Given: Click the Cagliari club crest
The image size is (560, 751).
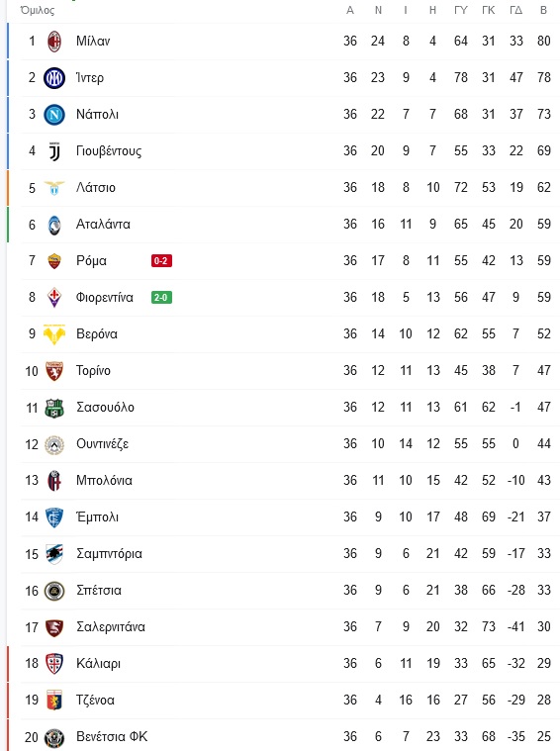Looking at the screenshot, I should click(54, 664).
